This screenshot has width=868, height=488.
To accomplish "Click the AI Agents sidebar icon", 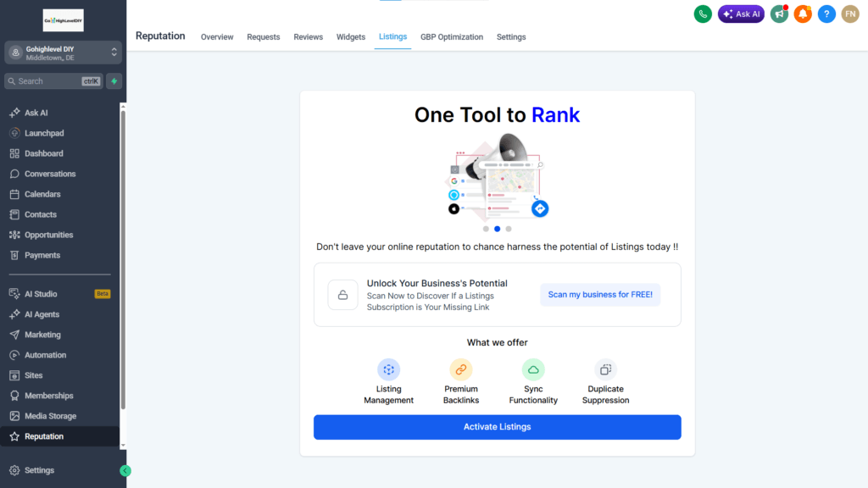I will 14,314.
